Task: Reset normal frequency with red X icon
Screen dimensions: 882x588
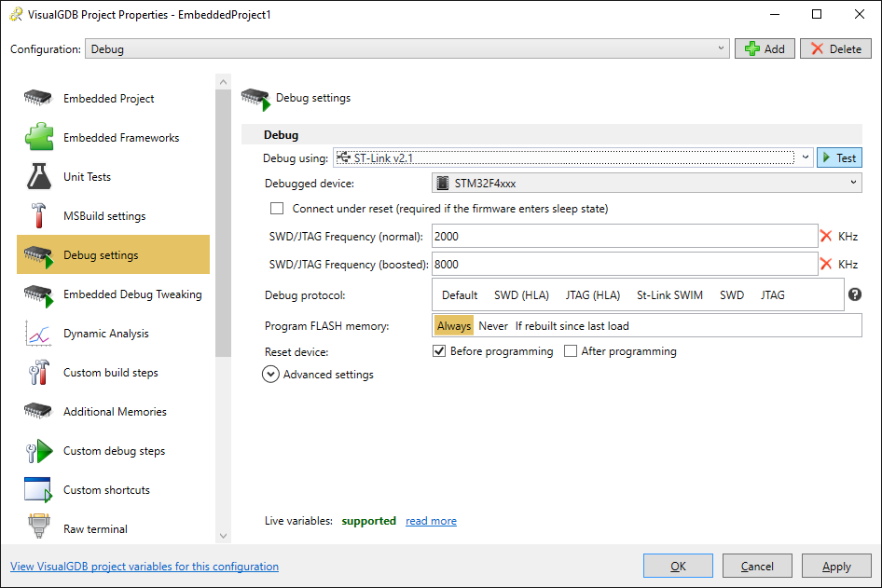Action: tap(826, 236)
